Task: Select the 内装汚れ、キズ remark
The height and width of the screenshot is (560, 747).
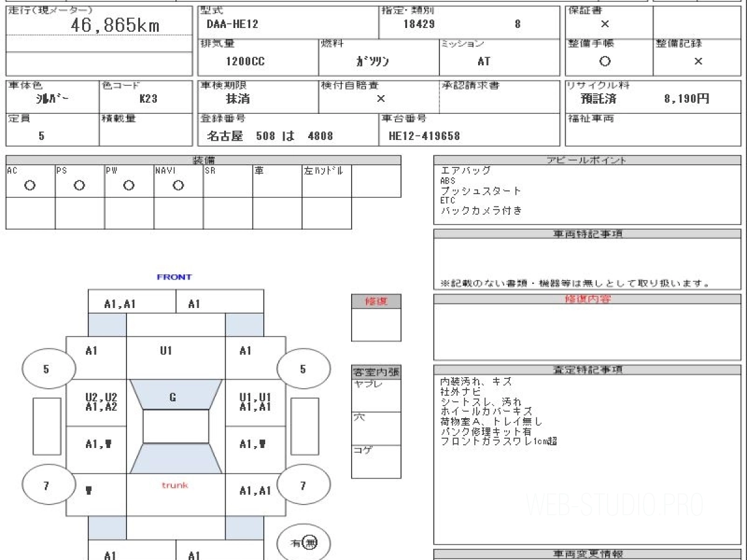Action: click(476, 381)
